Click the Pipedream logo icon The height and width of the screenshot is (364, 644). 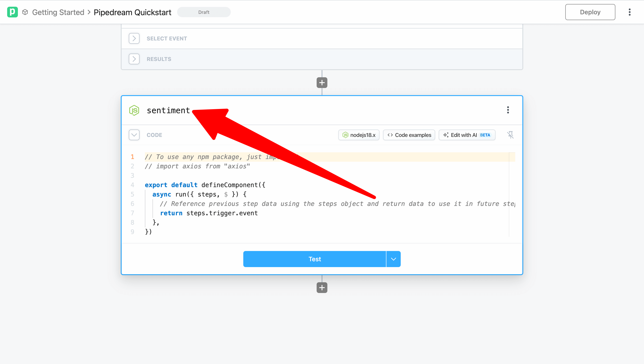coord(13,12)
